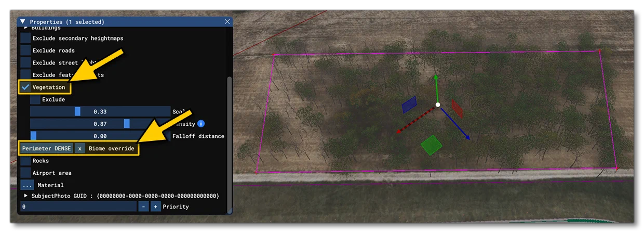
Task: Increase Priority with the plus button
Action: [155, 206]
